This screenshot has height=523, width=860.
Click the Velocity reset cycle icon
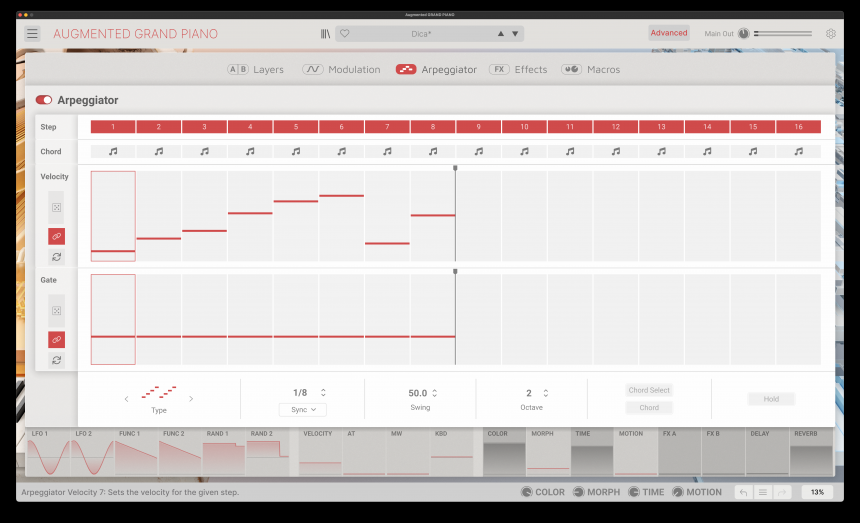56,257
